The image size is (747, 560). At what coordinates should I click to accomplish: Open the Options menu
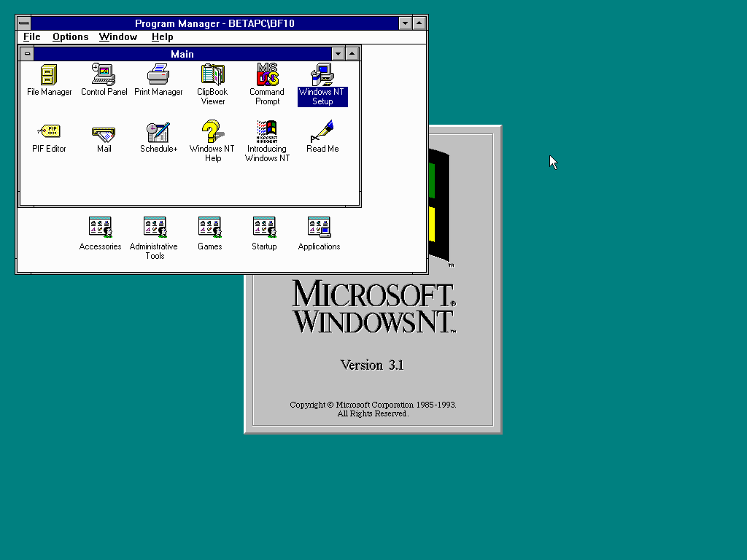[70, 36]
